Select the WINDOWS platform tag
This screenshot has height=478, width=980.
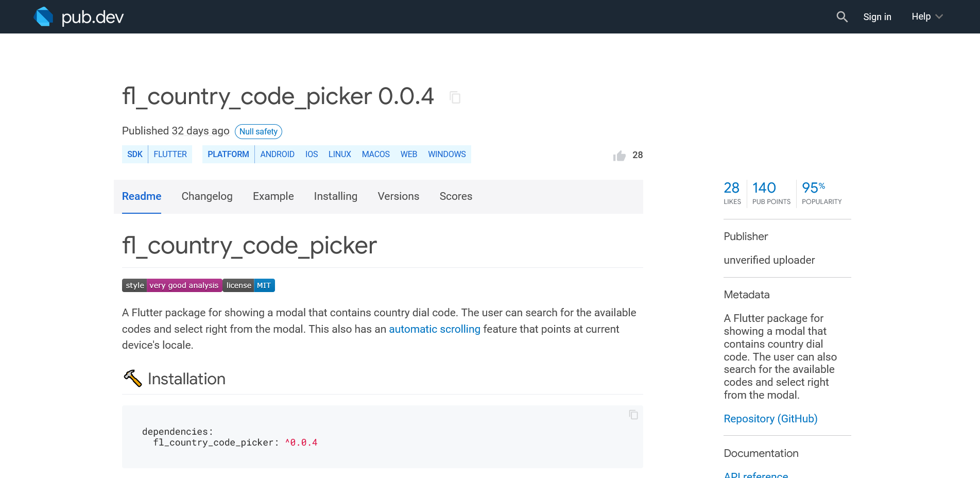point(447,154)
